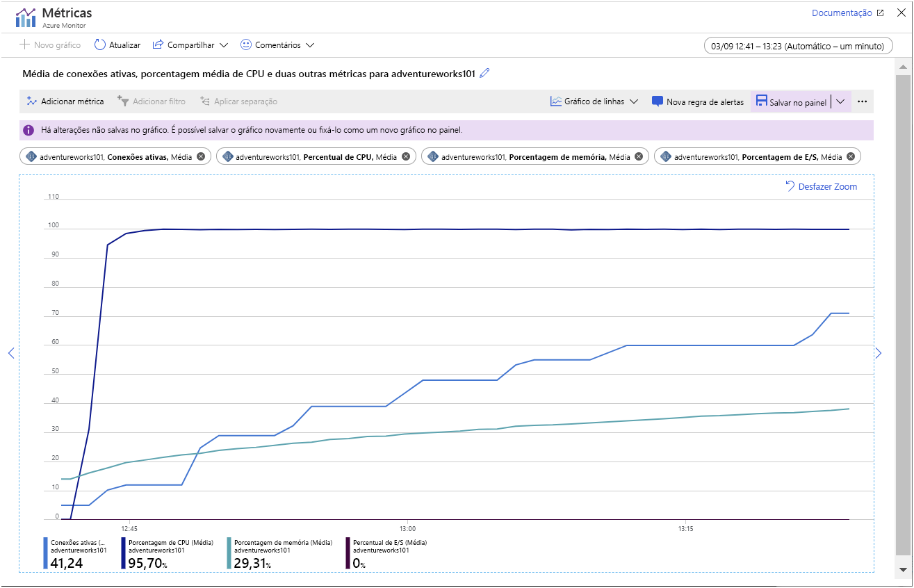
Task: Click the 13:15 time axis label
Action: [x=686, y=528]
